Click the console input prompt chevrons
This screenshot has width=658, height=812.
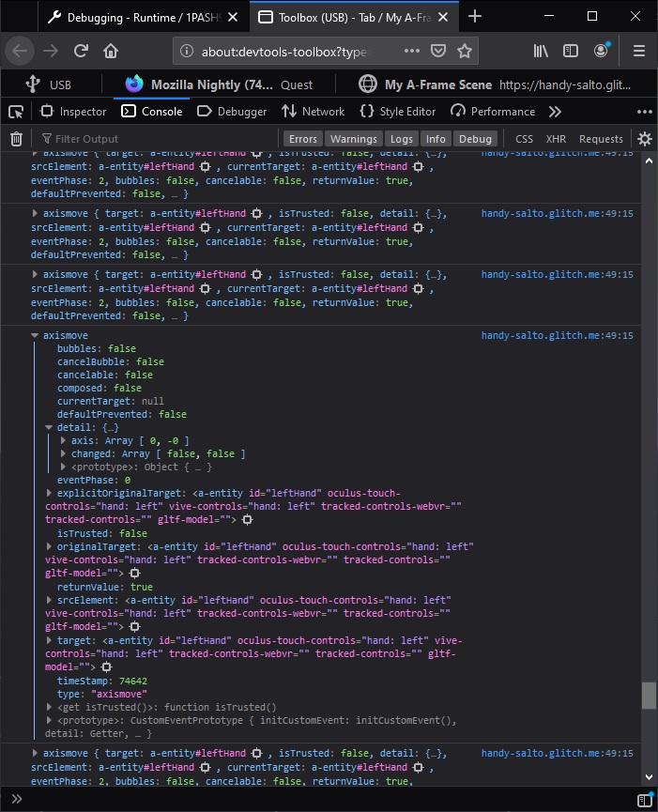click(17, 799)
